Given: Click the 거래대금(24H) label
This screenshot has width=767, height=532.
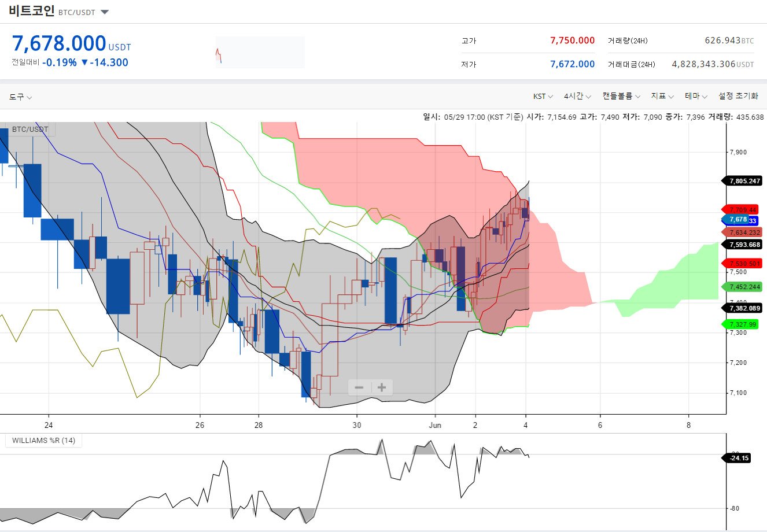Looking at the screenshot, I should point(631,65).
